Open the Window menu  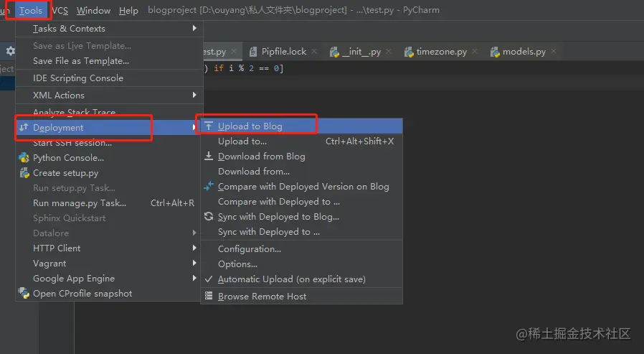pyautogui.click(x=93, y=10)
